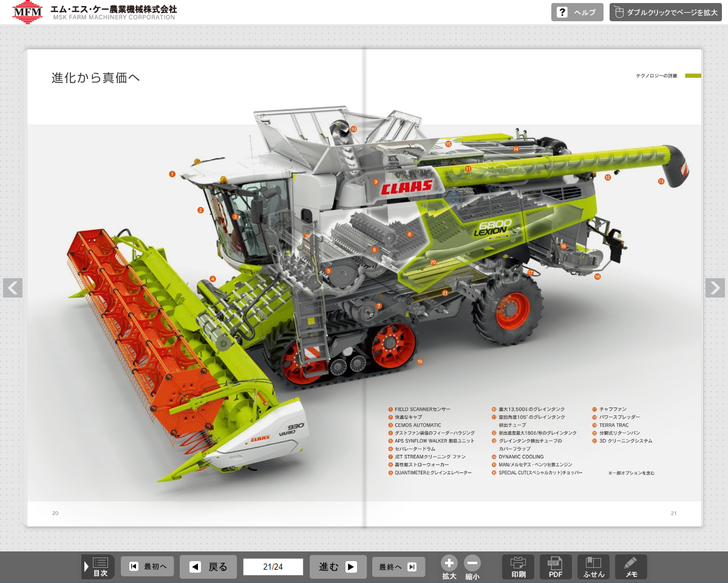Screen dimensions: 728x583
Task: Jump to last page with 最終へ
Action: tap(398, 566)
